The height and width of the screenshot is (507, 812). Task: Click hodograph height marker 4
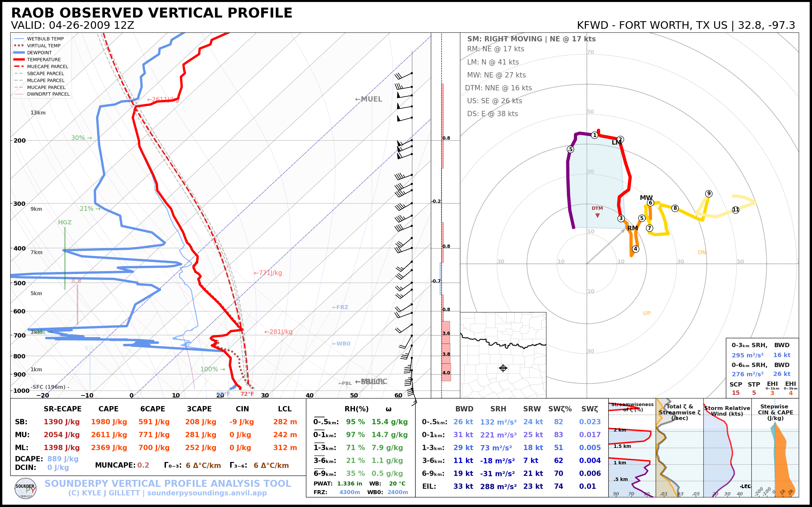coord(635,249)
